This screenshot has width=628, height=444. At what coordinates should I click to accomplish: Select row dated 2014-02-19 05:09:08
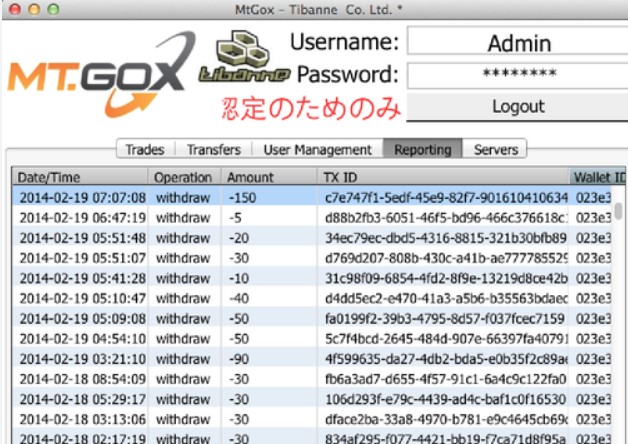pos(312,319)
